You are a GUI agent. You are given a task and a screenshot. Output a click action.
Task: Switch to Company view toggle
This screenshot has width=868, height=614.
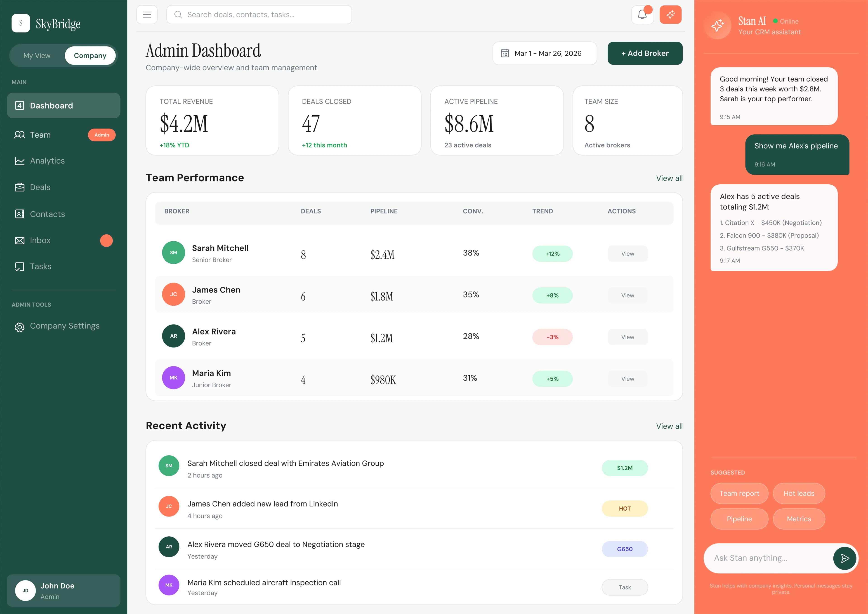(90, 55)
